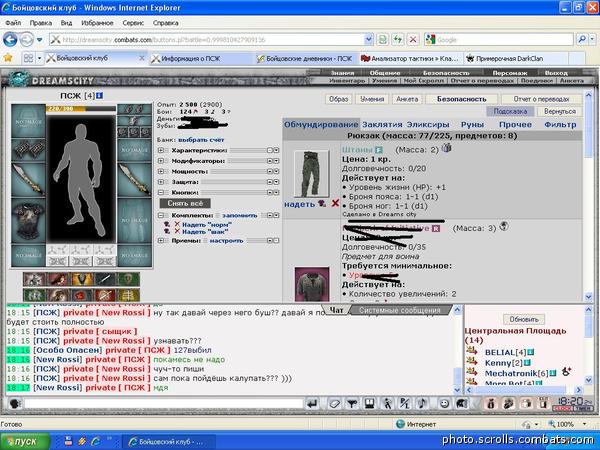Expand the Модификаторы section
The height and width of the screenshot is (450, 600).
pyautogui.click(x=161, y=161)
